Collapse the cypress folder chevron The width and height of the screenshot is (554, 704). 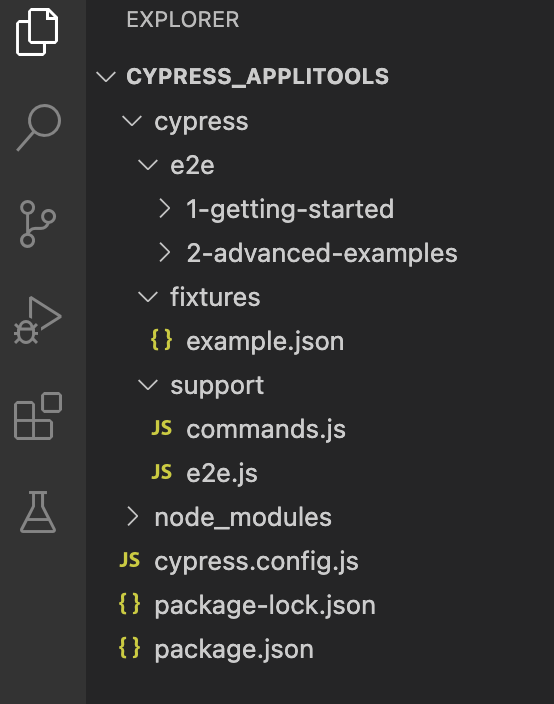[x=132, y=121]
